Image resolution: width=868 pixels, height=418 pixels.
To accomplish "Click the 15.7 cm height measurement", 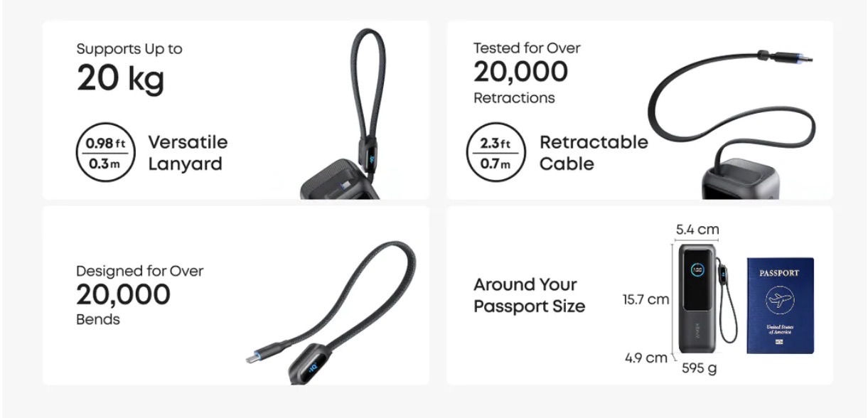I will pyautogui.click(x=645, y=299).
